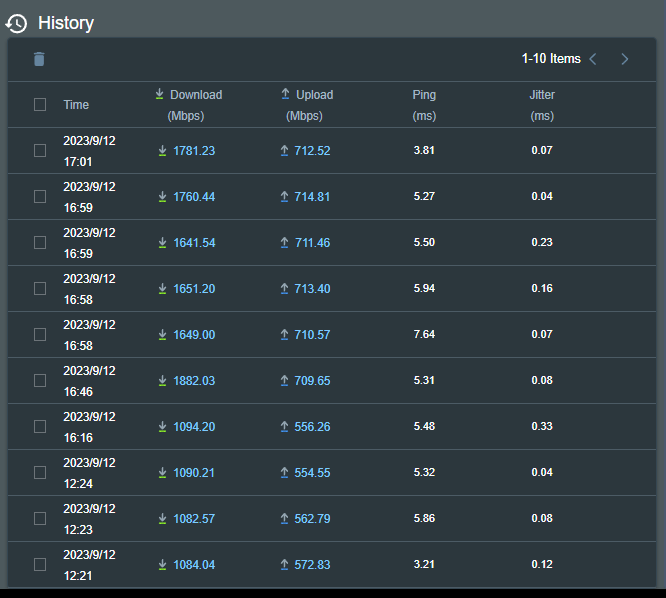Check the 12:21 test row checkbox

click(40, 565)
